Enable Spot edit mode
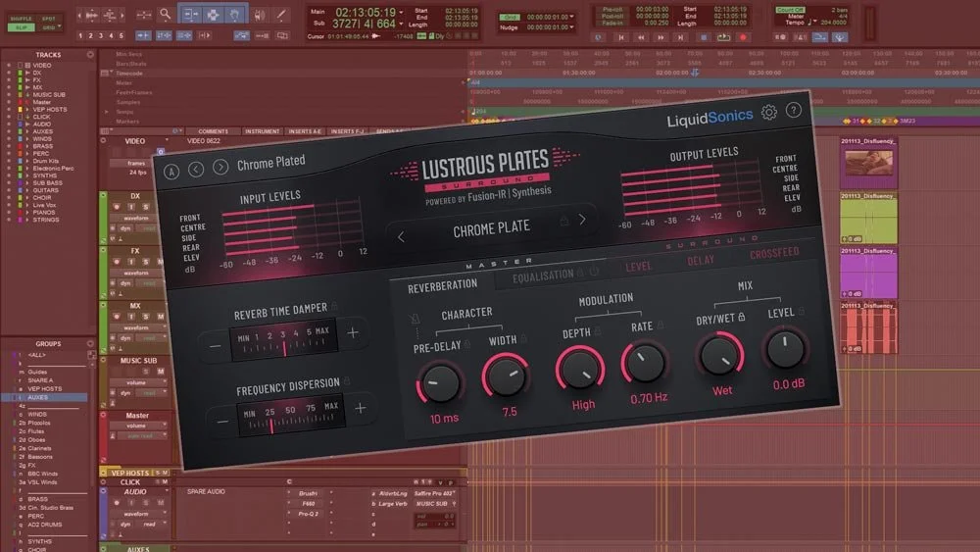 [x=49, y=19]
